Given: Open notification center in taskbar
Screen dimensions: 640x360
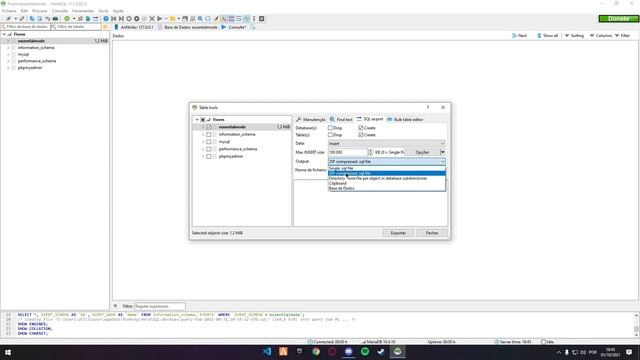Looking at the screenshot, I should click(x=629, y=352).
